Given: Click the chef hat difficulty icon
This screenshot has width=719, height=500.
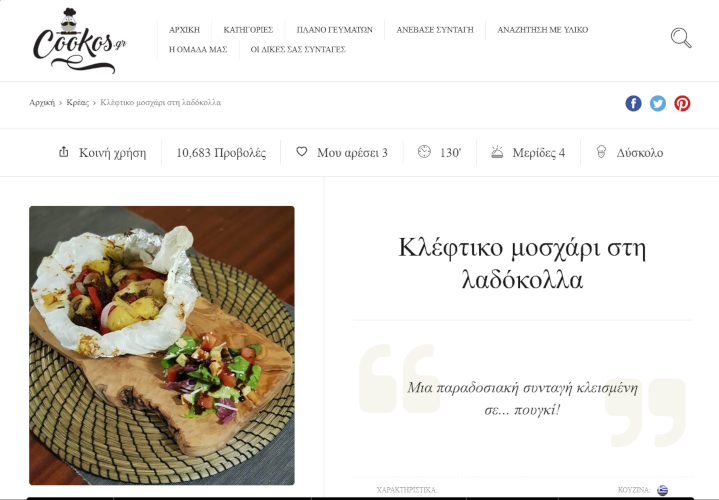Looking at the screenshot, I should tap(601, 151).
